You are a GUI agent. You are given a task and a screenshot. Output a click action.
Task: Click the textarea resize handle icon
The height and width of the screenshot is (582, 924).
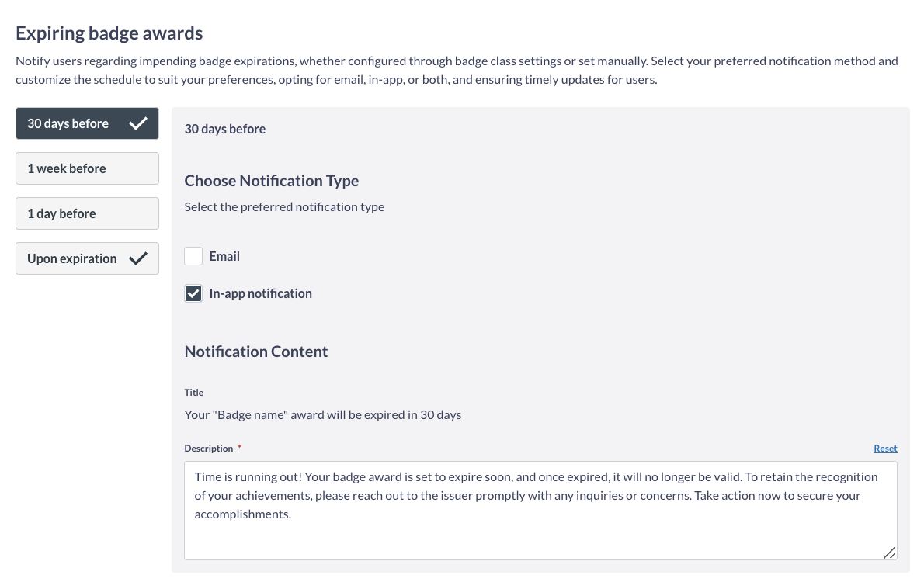coord(889,552)
